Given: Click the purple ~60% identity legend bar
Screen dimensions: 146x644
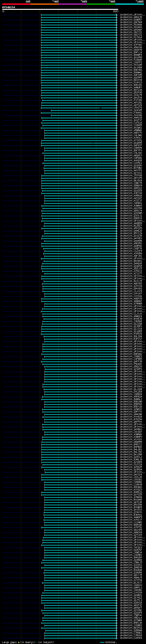Looking at the screenshot, I should tap(73, 4).
